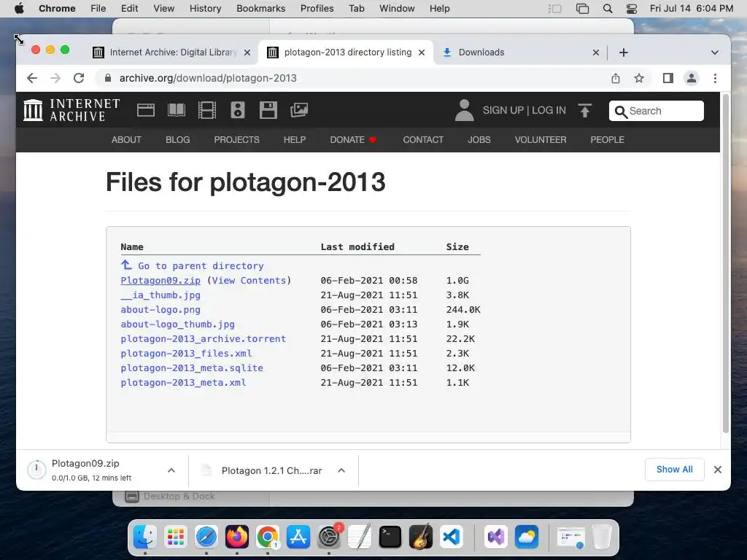Open System Settings in the Dock

[329, 537]
